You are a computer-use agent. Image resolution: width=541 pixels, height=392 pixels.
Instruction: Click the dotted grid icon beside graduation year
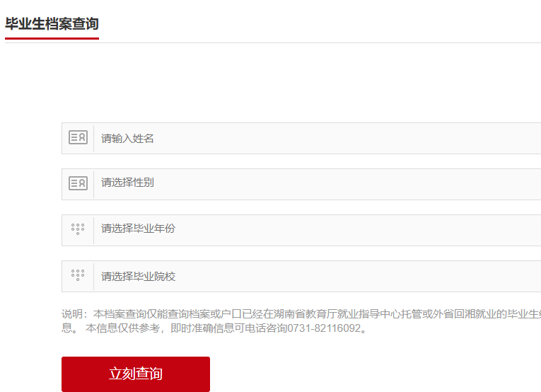78,229
